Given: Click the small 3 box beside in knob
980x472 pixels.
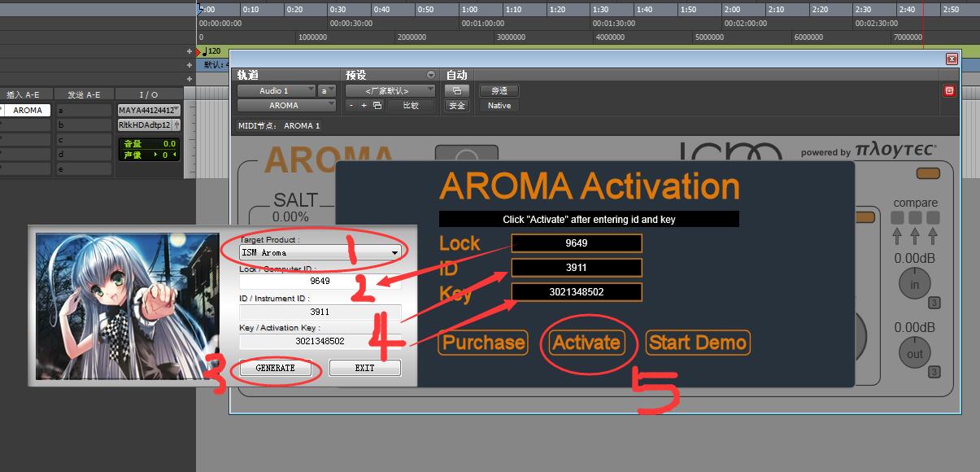Looking at the screenshot, I should click(935, 304).
